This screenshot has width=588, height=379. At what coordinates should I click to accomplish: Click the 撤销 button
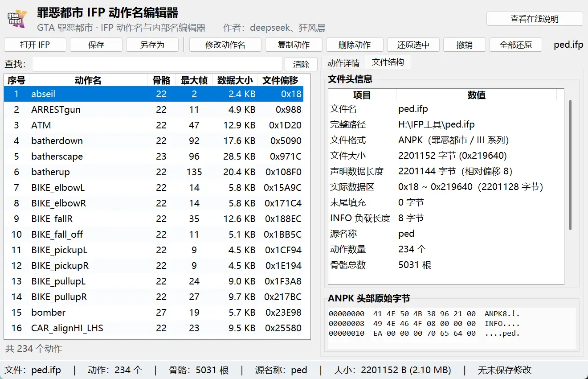pos(465,45)
